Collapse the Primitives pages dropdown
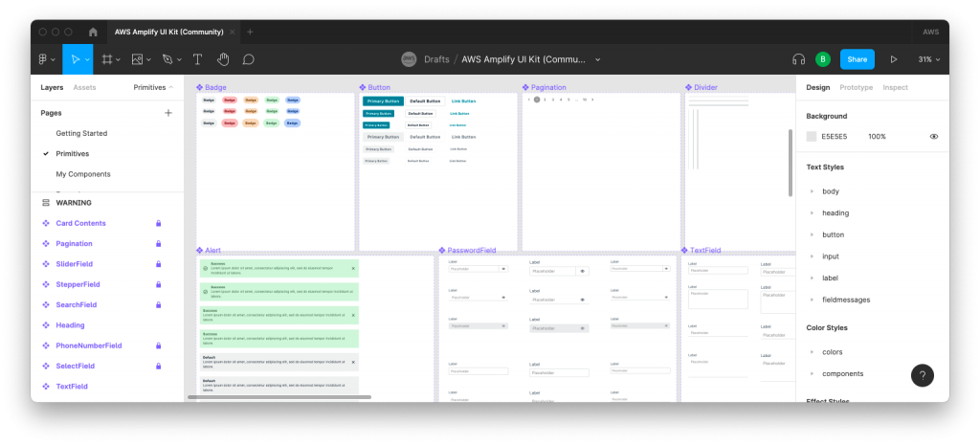Viewport: 980px width, 445px height. point(154,87)
